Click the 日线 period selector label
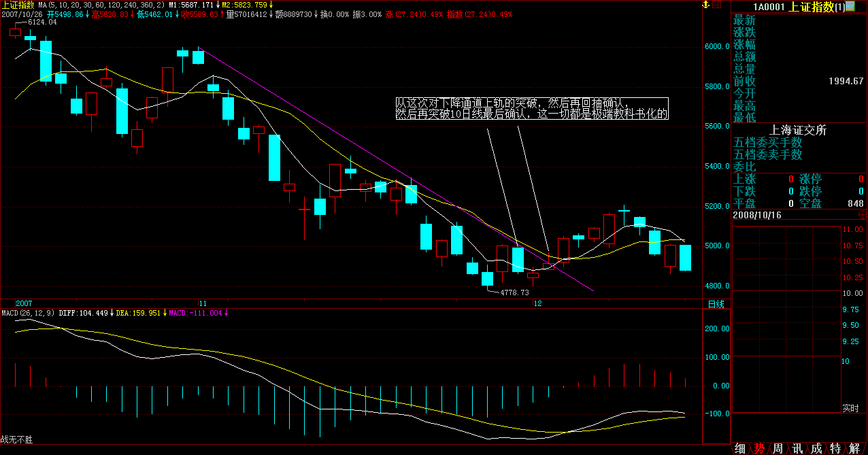Viewport: 868px width, 455px height. 716,304
